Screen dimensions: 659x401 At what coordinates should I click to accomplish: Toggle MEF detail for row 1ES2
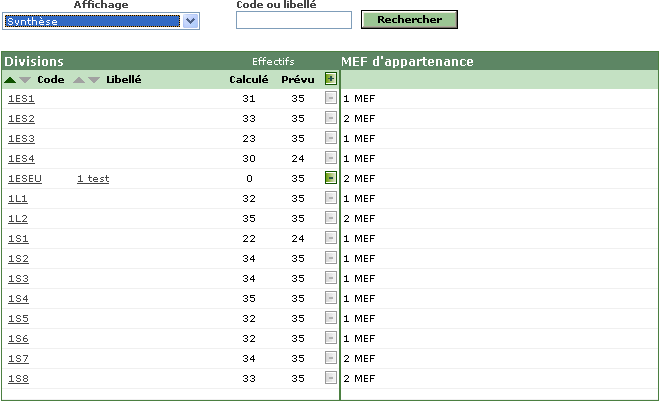pyautogui.click(x=331, y=118)
